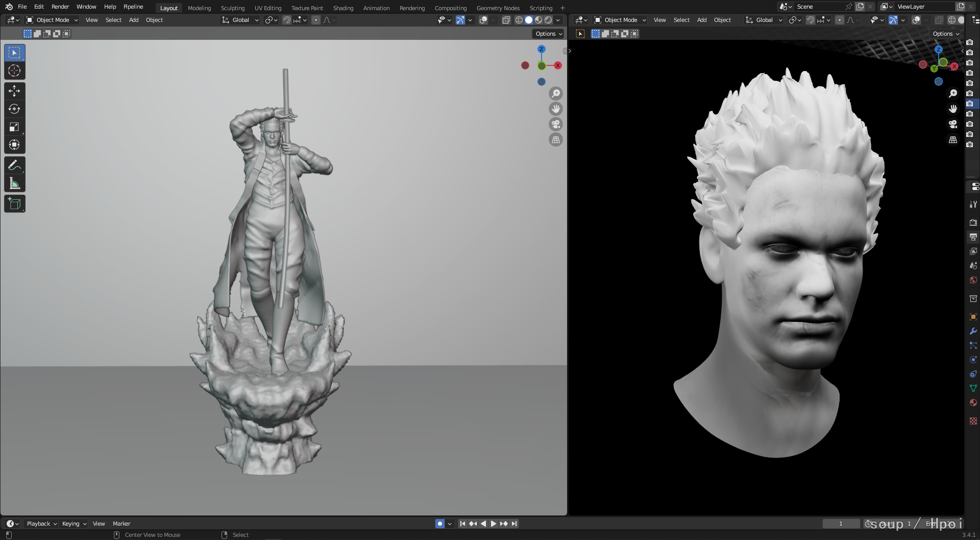Open Options dropdown in left viewport
The width and height of the screenshot is (980, 540).
point(549,34)
